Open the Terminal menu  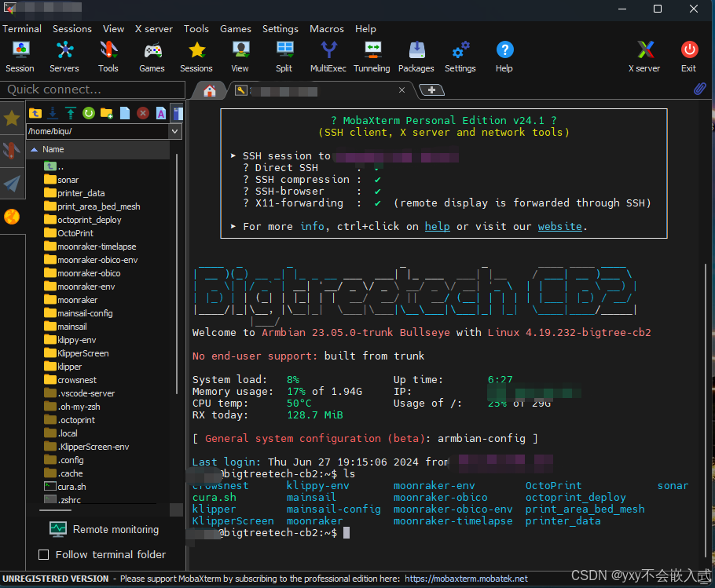point(22,29)
